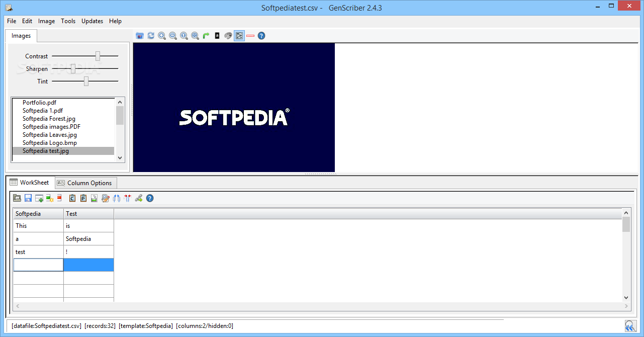Open the File menu
Viewport: 644px width, 337px height.
[12, 21]
